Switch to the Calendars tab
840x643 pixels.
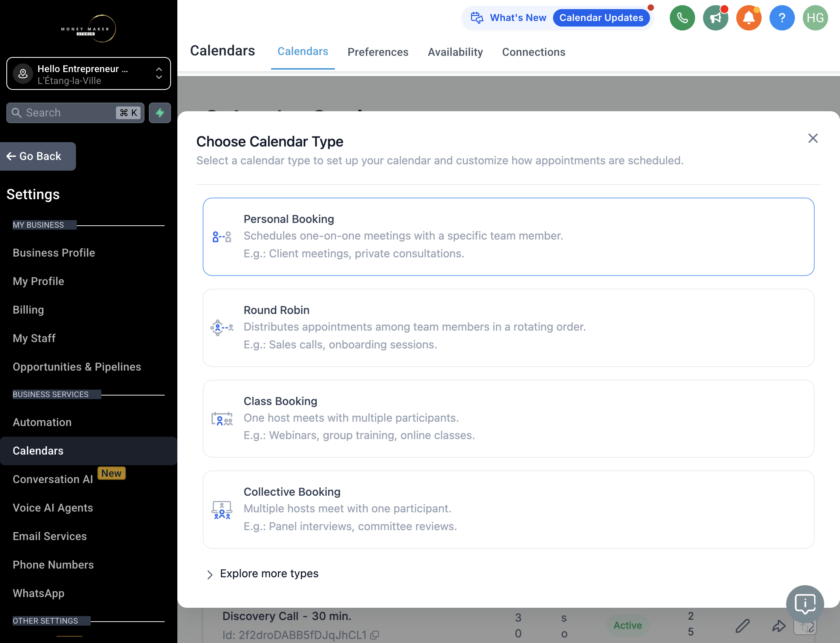pyautogui.click(x=303, y=51)
